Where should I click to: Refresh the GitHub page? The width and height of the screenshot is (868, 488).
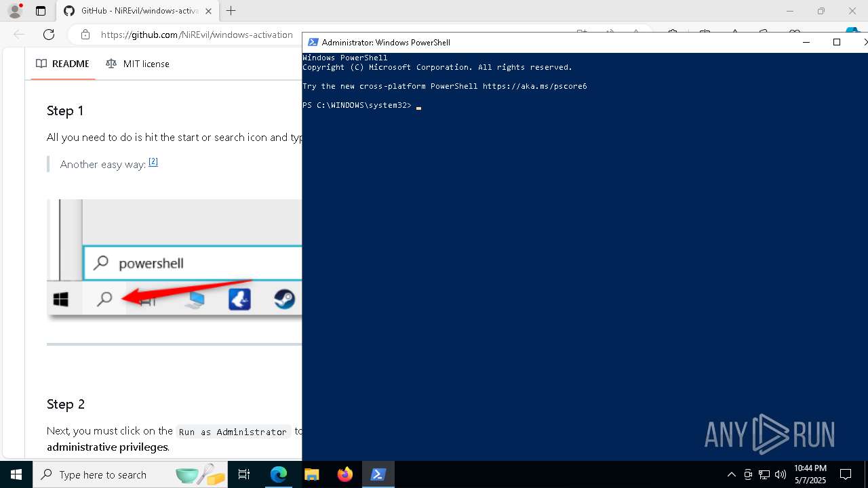49,35
